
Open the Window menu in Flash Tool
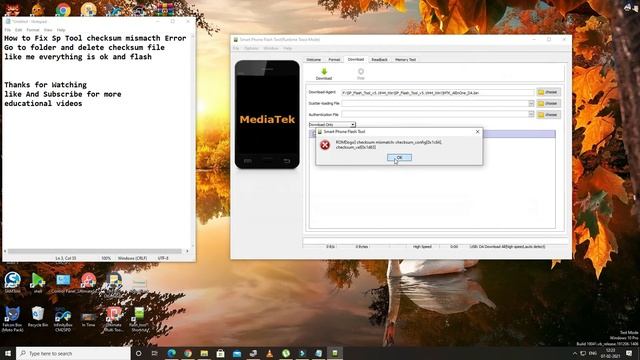click(271, 48)
